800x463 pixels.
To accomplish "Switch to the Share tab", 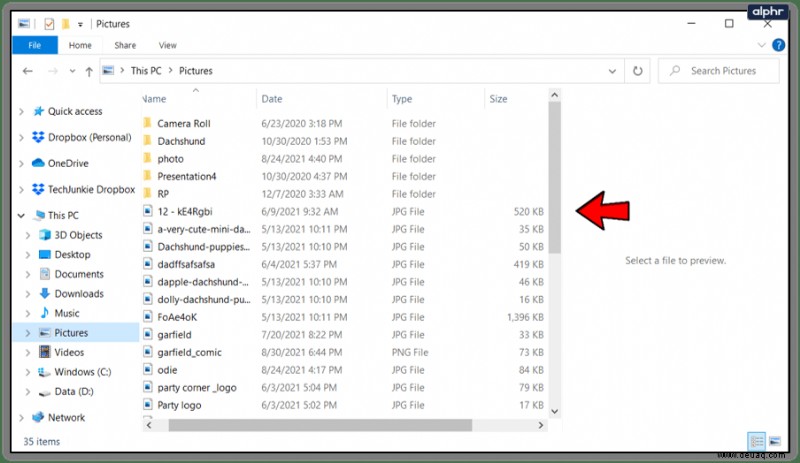I will pyautogui.click(x=125, y=45).
